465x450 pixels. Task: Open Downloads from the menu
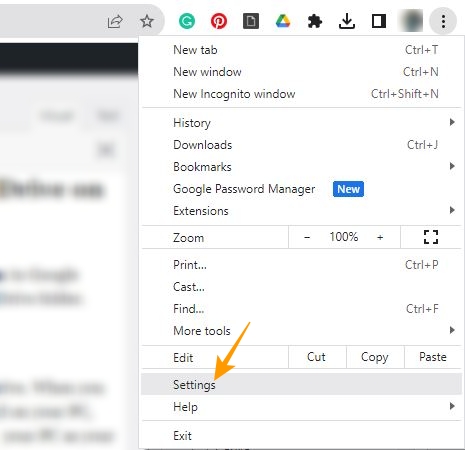click(301, 145)
